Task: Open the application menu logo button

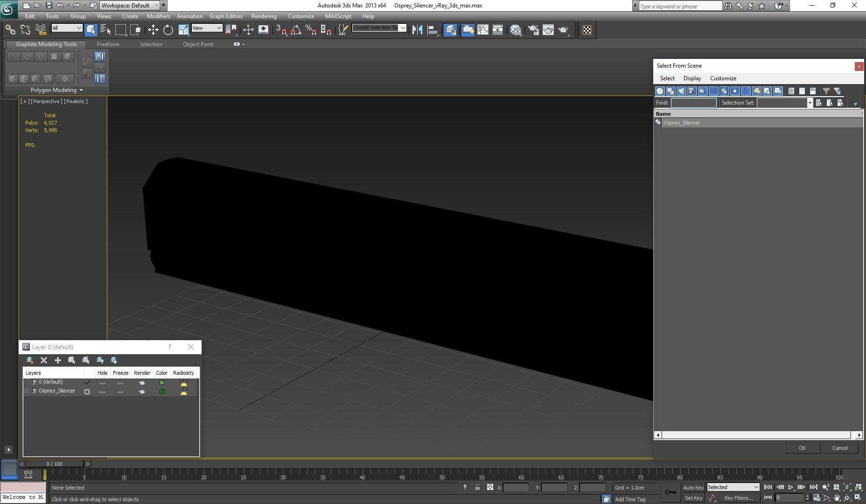Action: click(x=8, y=8)
